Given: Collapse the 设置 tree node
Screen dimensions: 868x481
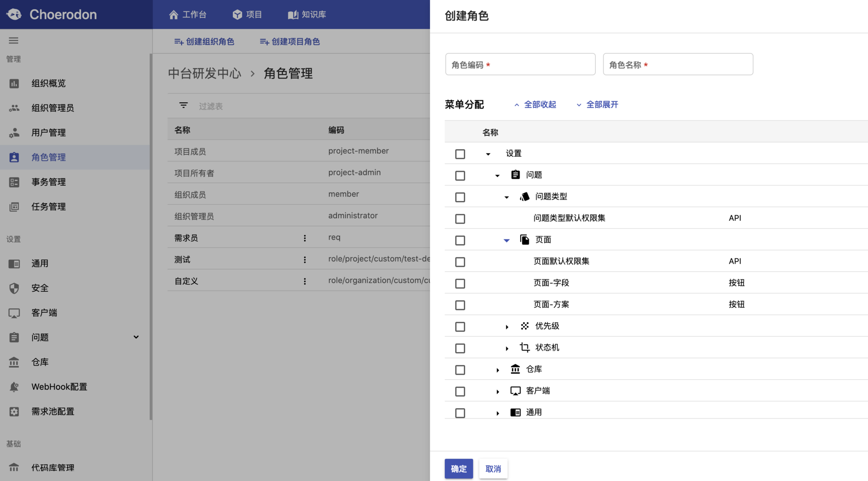Looking at the screenshot, I should tap(488, 154).
